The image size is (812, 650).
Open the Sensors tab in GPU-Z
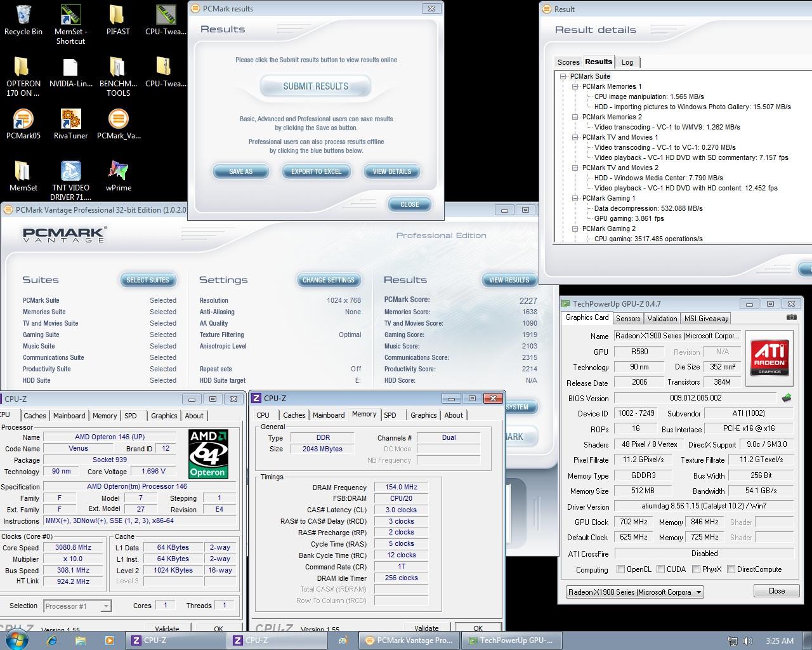628,319
